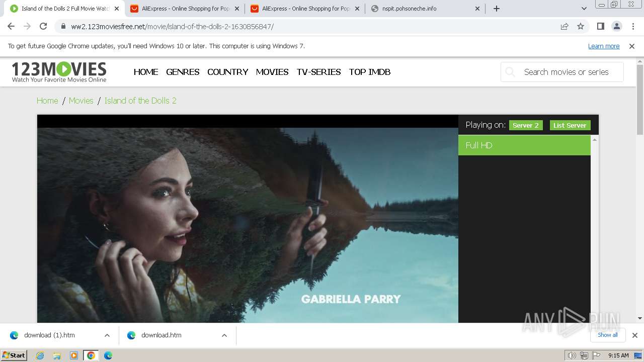Switch to the second AliExpress tab
Image resolution: width=644 pixels, height=362 pixels.
coord(305,9)
